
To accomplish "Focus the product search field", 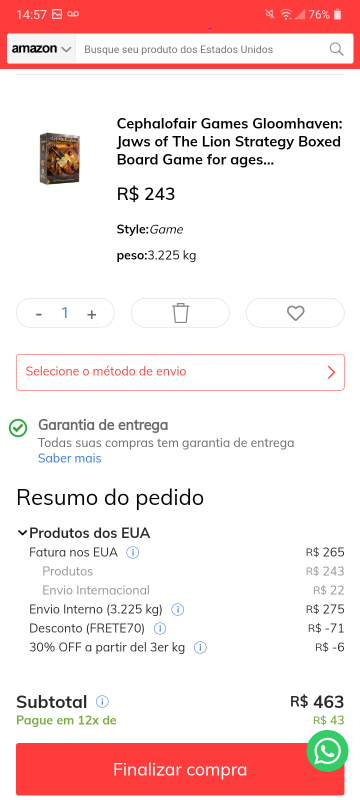I will coord(201,49).
